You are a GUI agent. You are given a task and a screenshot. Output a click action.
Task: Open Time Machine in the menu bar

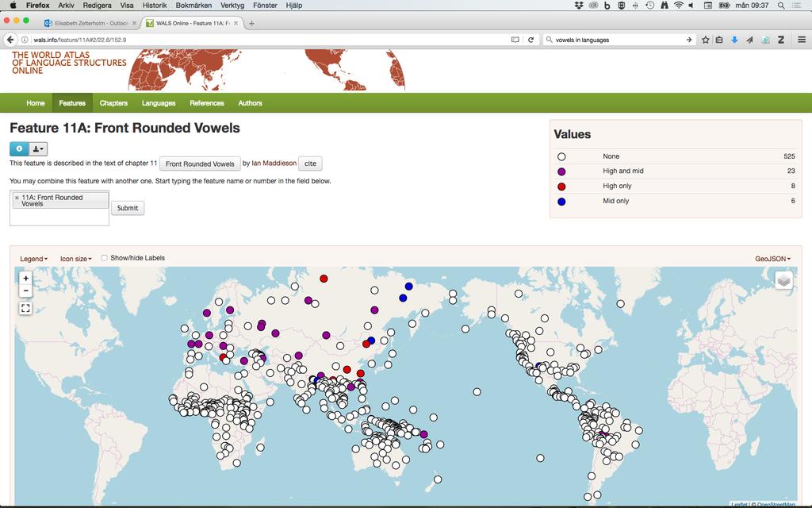coord(650,6)
